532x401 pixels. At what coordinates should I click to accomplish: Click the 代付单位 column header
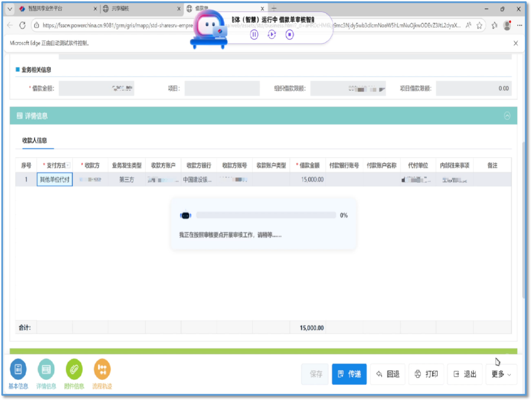pos(418,165)
